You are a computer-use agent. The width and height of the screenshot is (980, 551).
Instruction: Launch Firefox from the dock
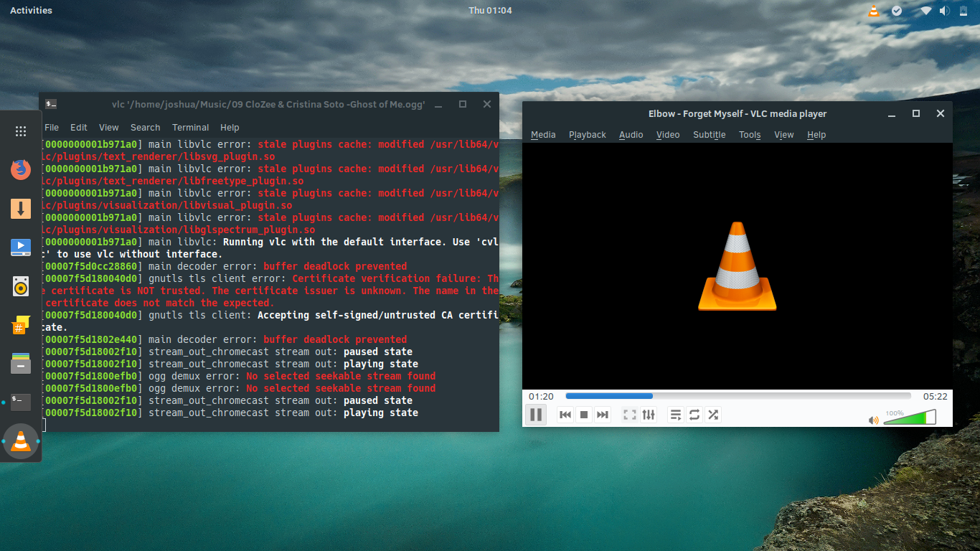(x=21, y=170)
